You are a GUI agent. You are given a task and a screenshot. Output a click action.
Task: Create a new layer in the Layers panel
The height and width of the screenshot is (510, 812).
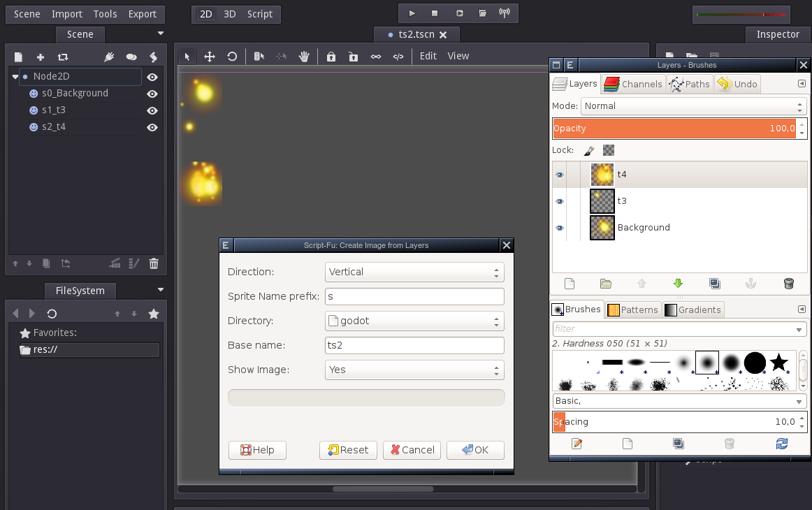point(569,284)
